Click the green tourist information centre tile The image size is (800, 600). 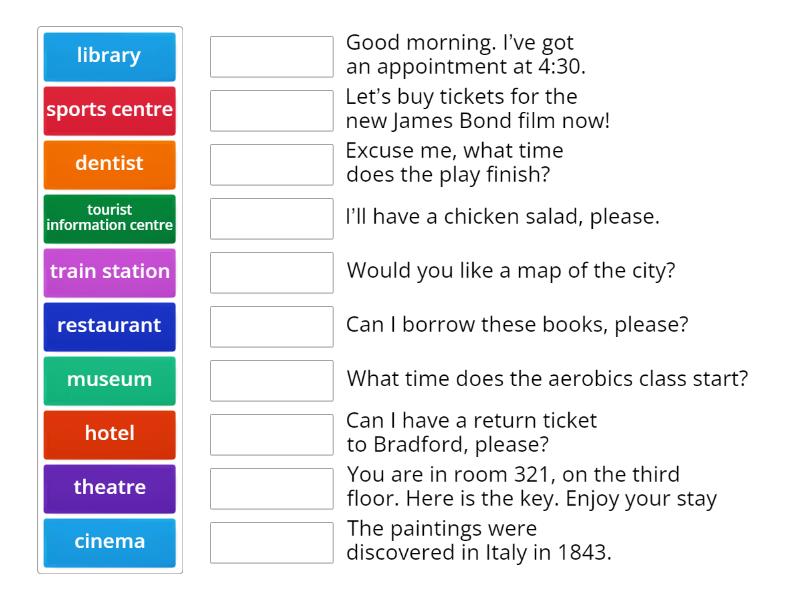tap(109, 218)
